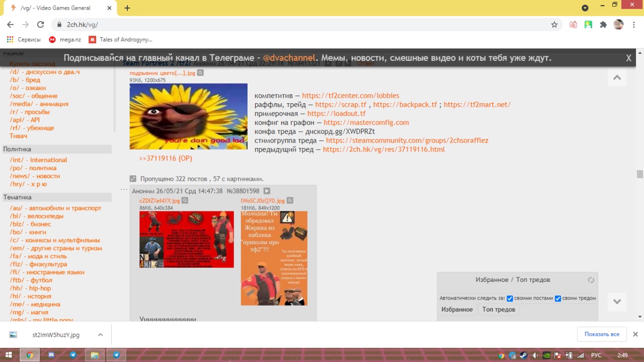Open the scrap.tf link

[x=341, y=105]
